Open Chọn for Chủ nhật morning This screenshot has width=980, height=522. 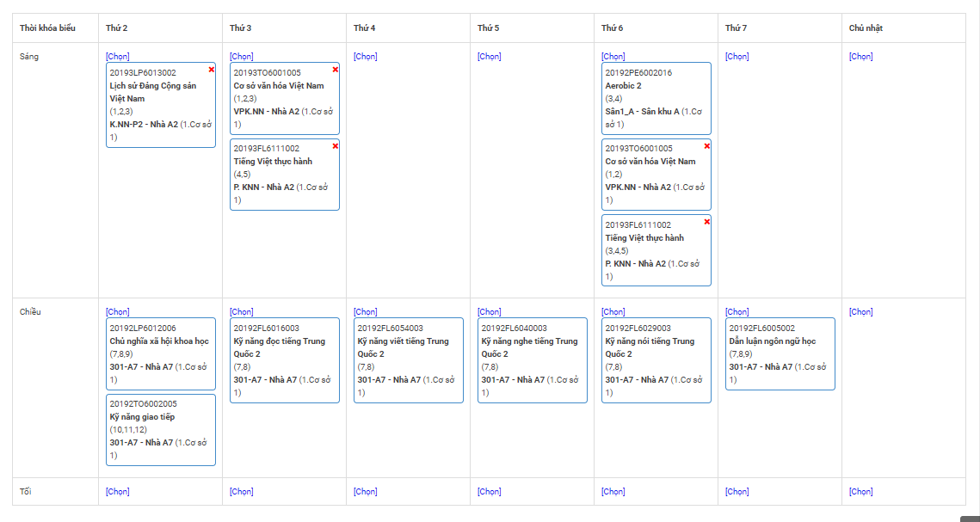(x=861, y=57)
